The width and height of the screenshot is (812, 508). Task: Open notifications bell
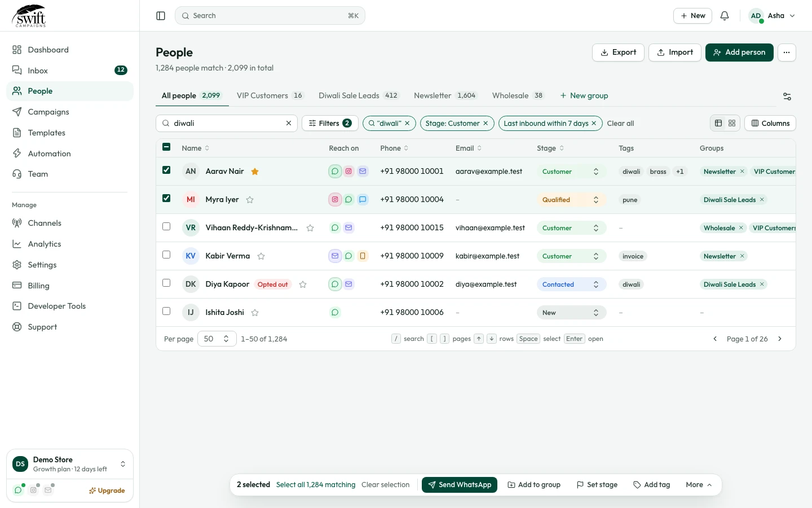tap(725, 16)
